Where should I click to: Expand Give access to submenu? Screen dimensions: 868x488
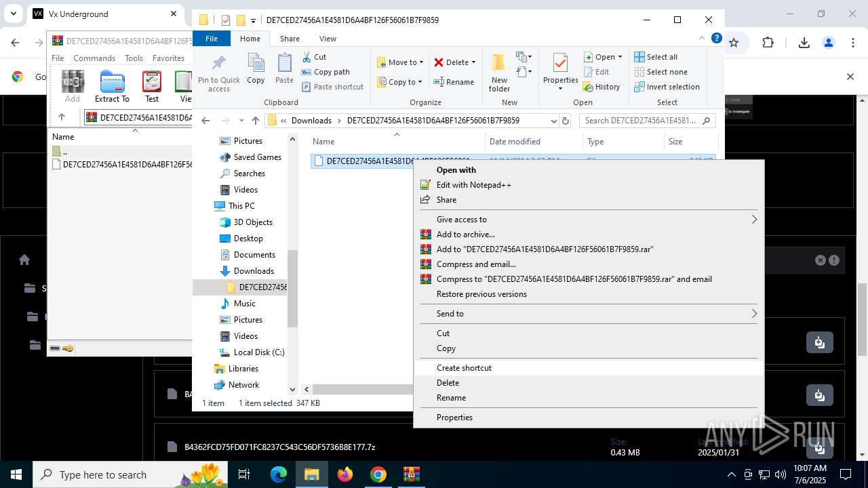point(754,220)
